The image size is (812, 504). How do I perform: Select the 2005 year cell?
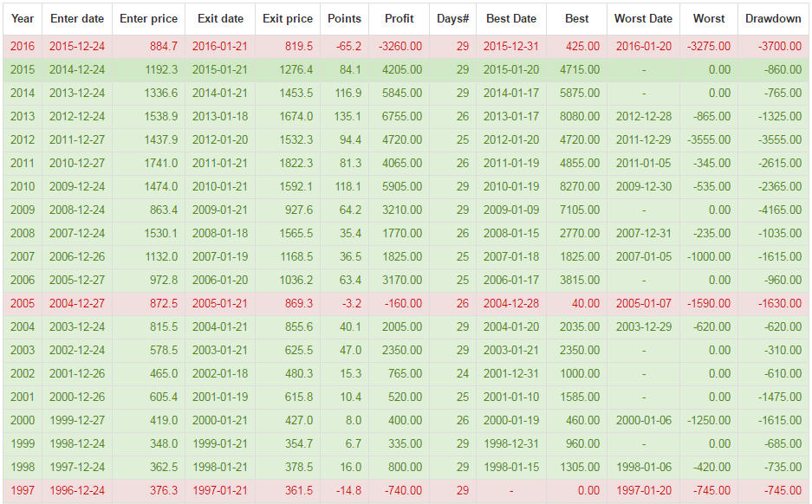point(23,303)
